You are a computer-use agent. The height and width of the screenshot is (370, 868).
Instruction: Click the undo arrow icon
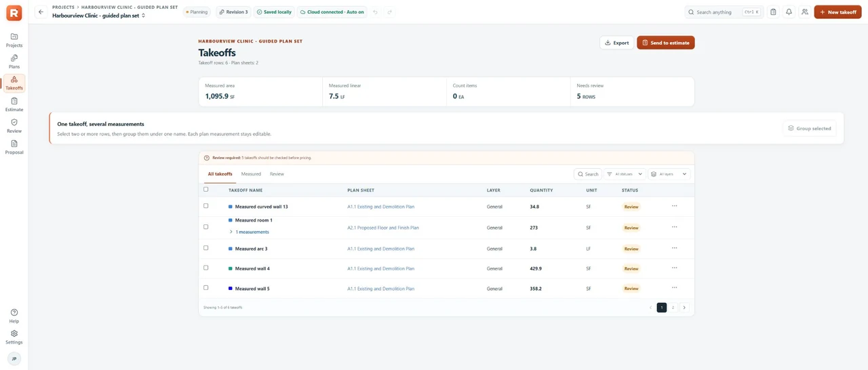[375, 12]
